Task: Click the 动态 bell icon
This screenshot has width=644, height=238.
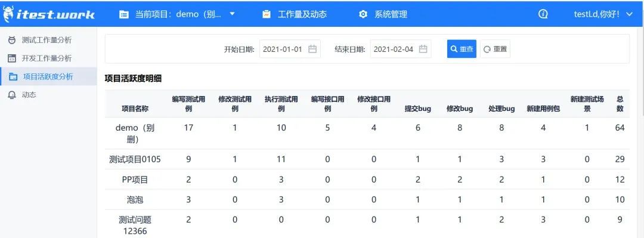Action: (x=13, y=94)
